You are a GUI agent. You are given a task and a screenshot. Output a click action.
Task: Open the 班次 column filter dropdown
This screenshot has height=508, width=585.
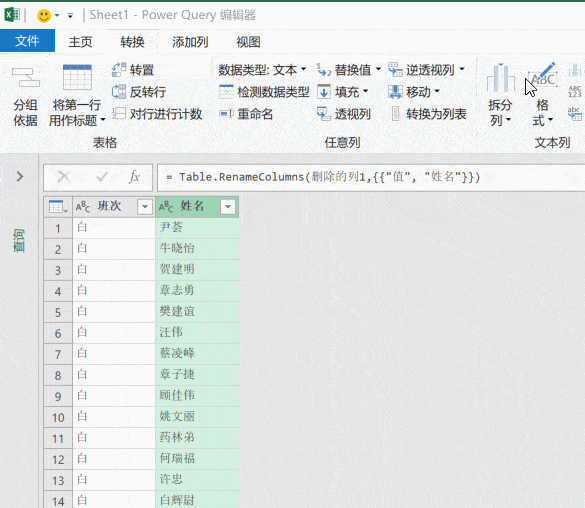pos(145,206)
